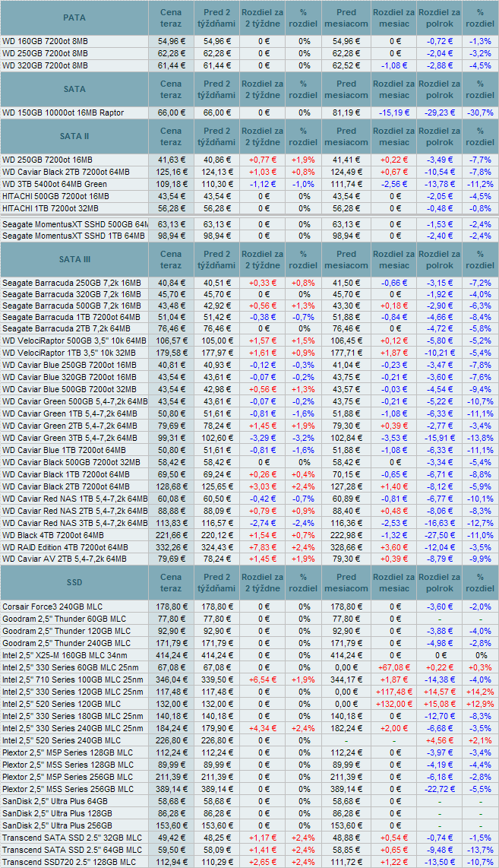Click the -15,91 € half-year difference for Caviar Green 3TB
Image resolution: width=499 pixels, height=868 pixels.
439,438
